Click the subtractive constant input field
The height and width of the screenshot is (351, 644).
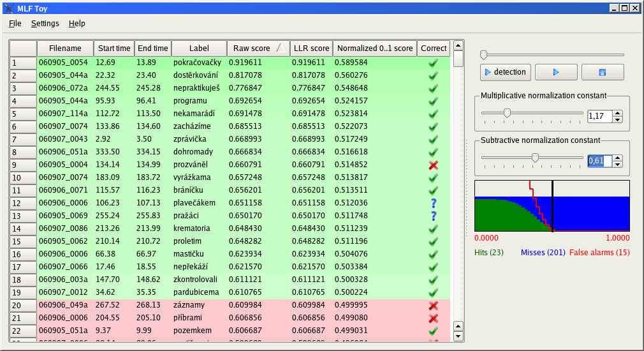(x=599, y=161)
